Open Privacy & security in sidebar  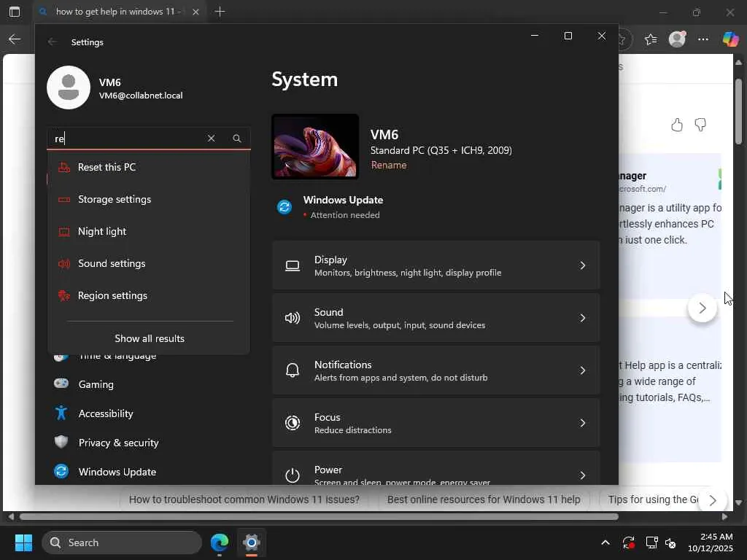118,443
